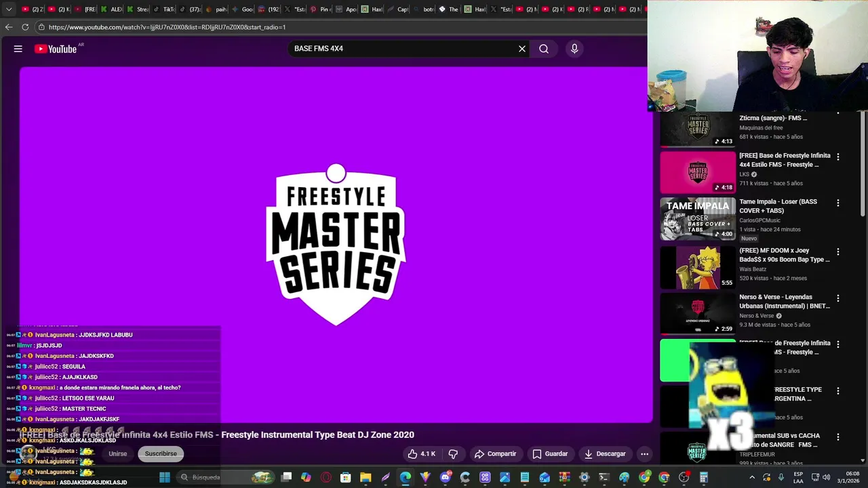Open Task View in the taskbar
Viewport: 868px width, 488px height.
287,477
